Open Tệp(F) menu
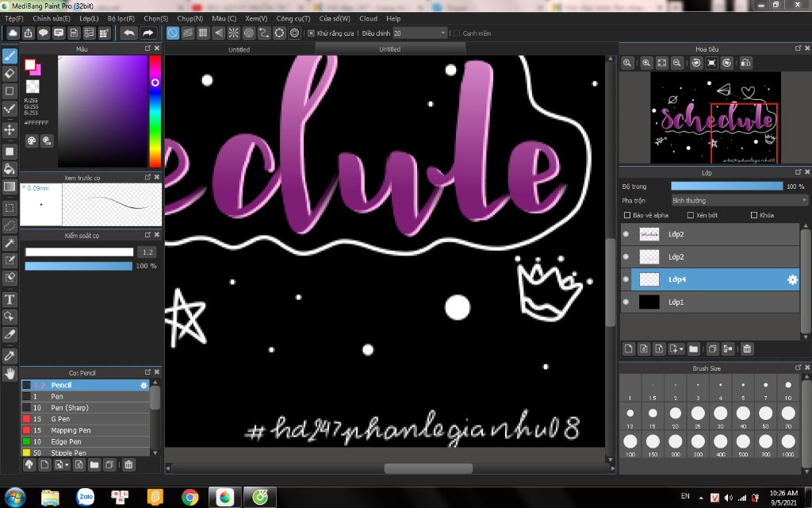 pyautogui.click(x=14, y=19)
